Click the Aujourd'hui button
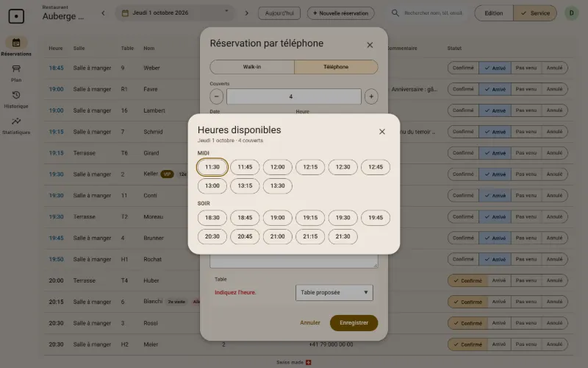The width and height of the screenshot is (588, 368). pyautogui.click(x=279, y=13)
